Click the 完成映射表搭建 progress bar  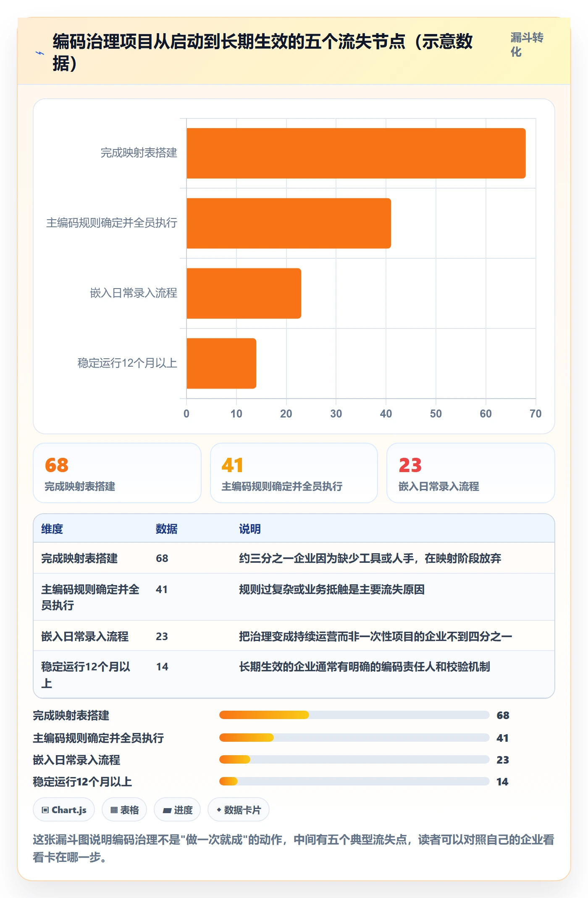click(x=354, y=715)
